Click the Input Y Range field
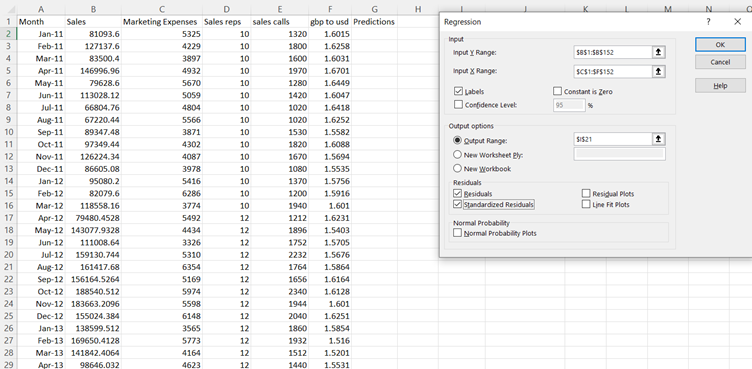The image size is (752, 369). [x=612, y=52]
